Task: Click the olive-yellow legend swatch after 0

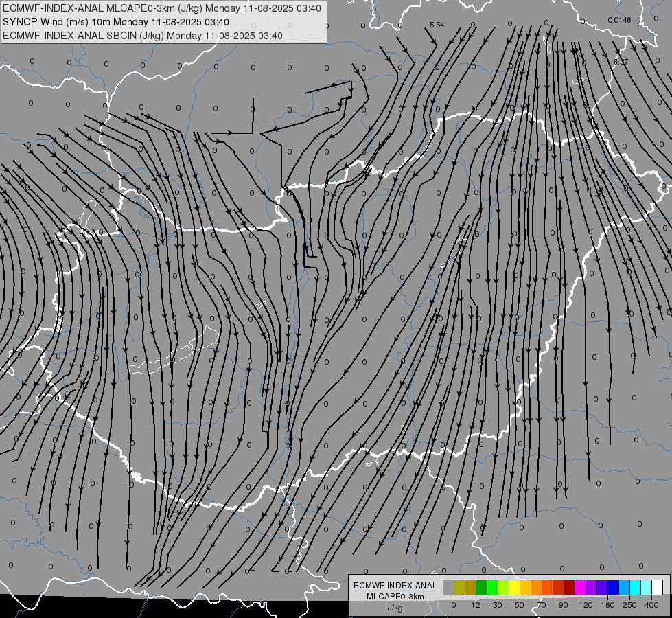Action: pos(459,587)
